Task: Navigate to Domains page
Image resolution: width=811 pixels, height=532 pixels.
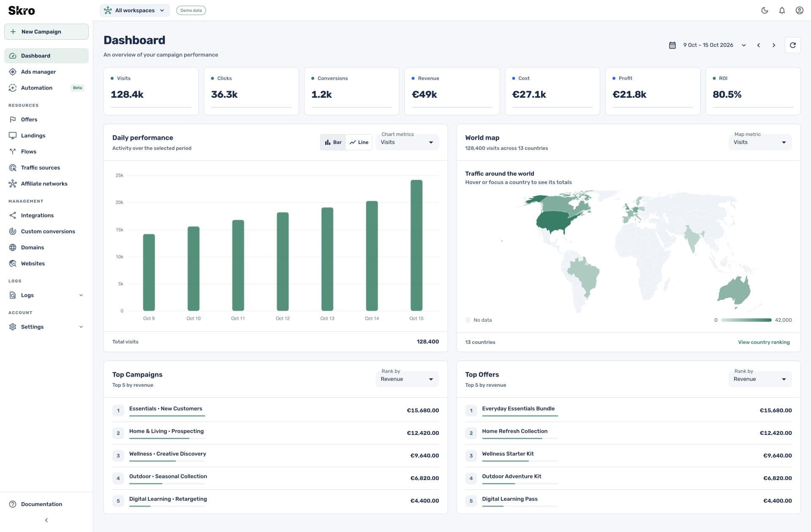Action: (x=46, y=247)
